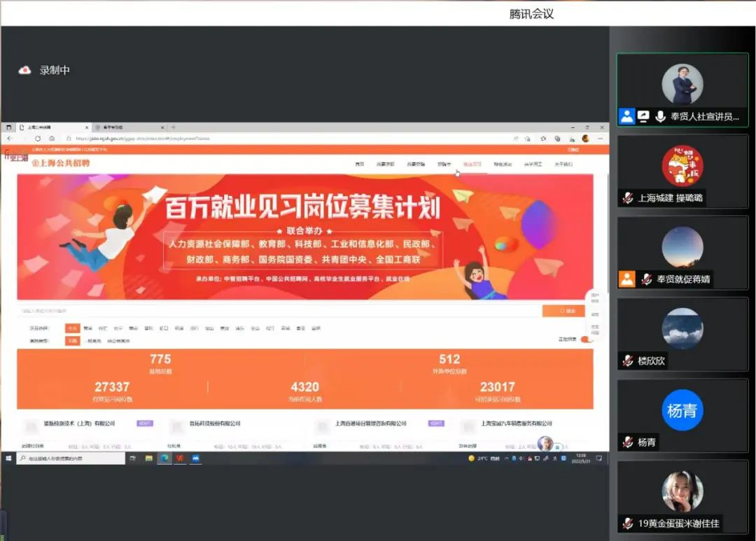756x541 pixels.
Task: Open the browser's three-dot settings menu
Action: (x=601, y=139)
